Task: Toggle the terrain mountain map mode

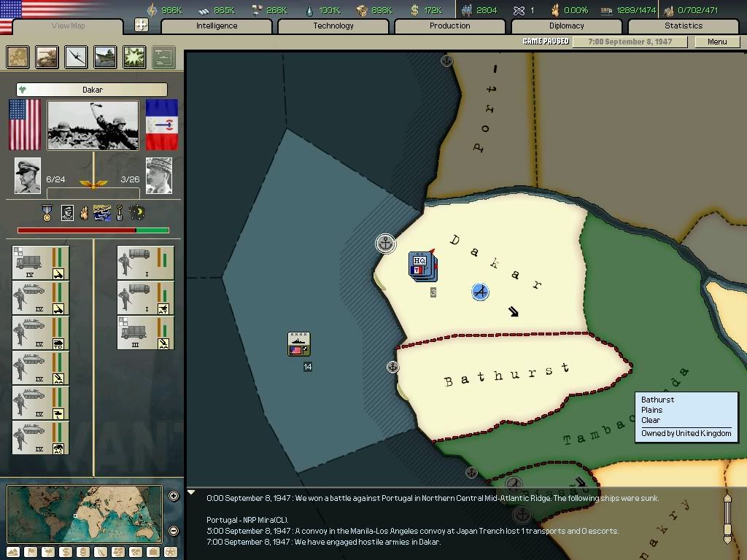Action: coord(13,552)
